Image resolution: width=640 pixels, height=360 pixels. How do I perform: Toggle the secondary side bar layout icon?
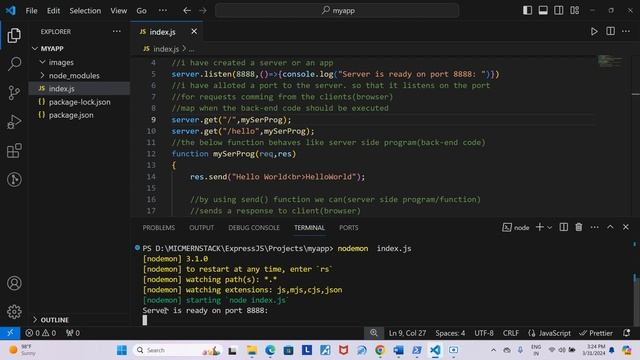click(559, 10)
